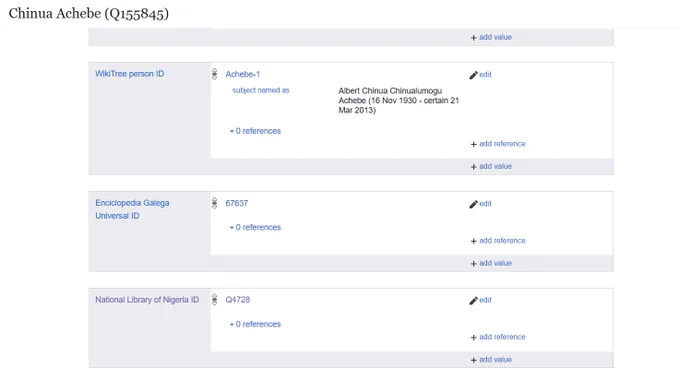Click 'add value' text in topmost partial section
The image size is (680, 380).
pos(495,37)
